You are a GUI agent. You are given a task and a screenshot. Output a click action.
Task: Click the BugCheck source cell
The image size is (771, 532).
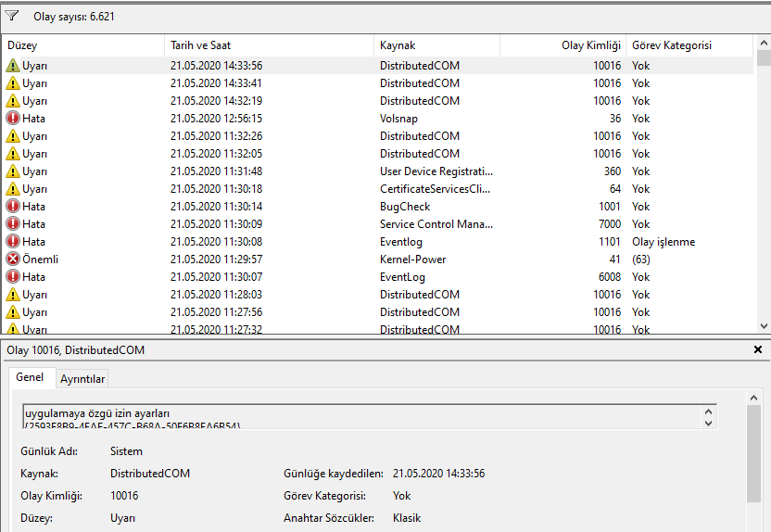pos(405,207)
